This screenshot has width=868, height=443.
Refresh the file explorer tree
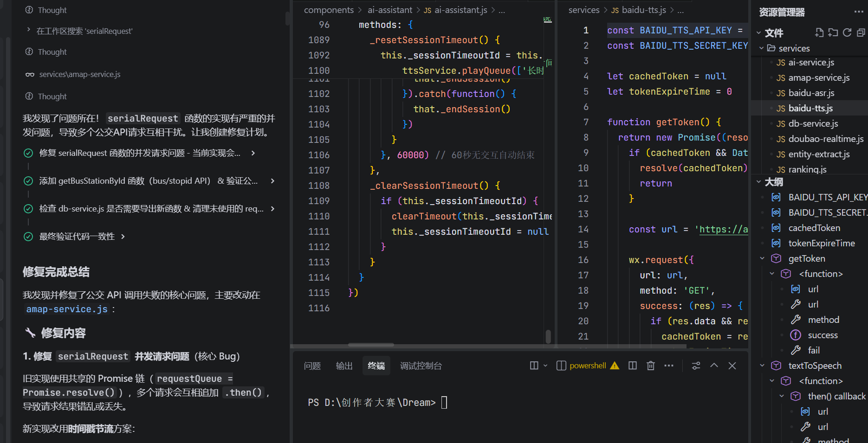click(847, 32)
